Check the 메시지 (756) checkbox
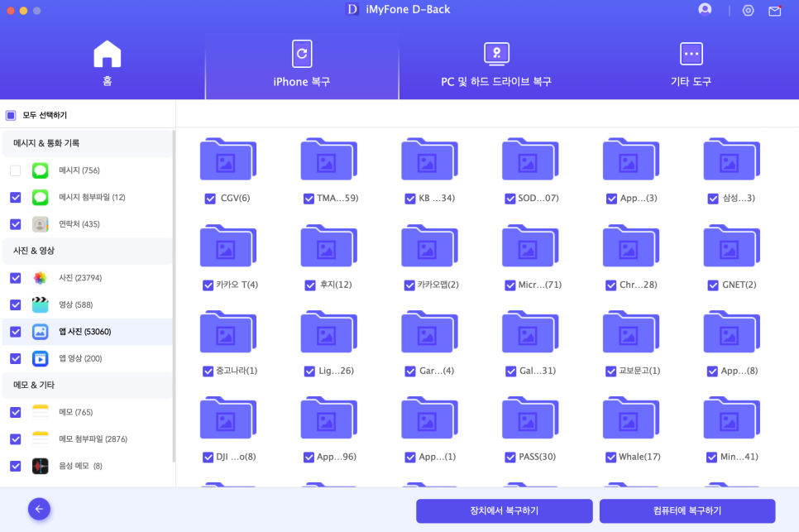Viewport: 799px width, 532px height. pyautogui.click(x=15, y=170)
